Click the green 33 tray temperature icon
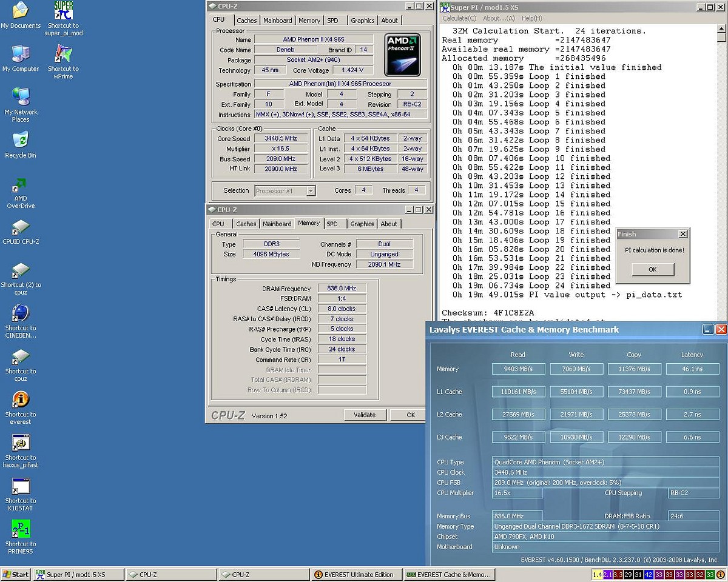Screen dimensions: 728x582 click(x=710, y=575)
